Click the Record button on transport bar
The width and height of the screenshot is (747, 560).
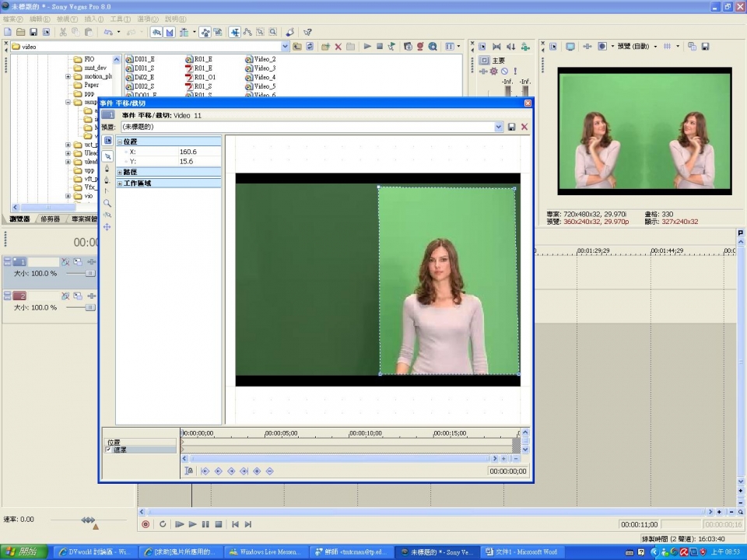(146, 524)
